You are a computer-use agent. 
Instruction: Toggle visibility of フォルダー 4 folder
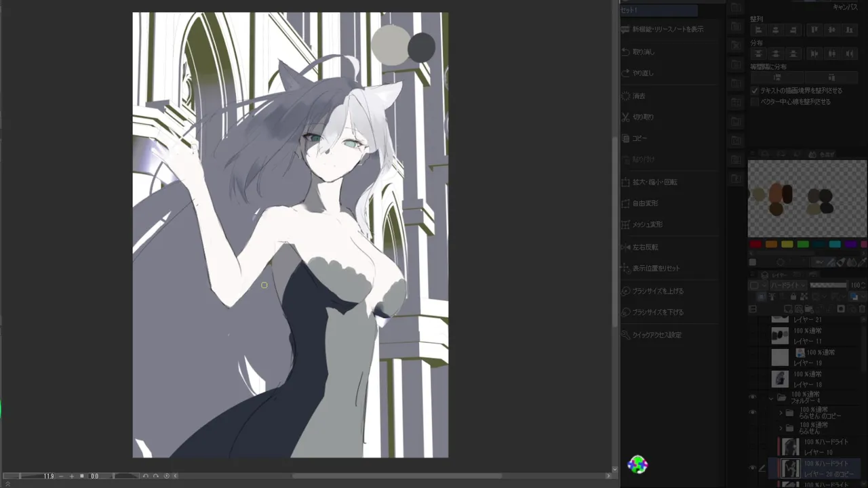(x=752, y=398)
